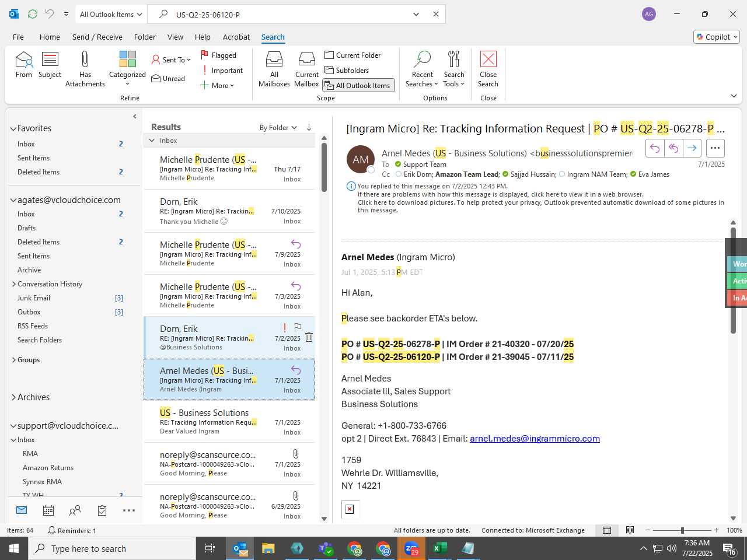
Task: Click the From search refine icon
Action: click(24, 64)
